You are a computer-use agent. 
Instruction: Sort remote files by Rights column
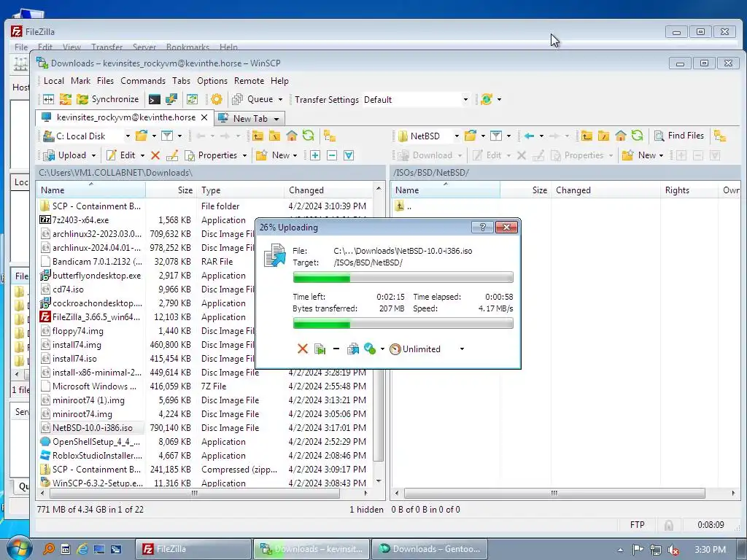click(x=689, y=190)
